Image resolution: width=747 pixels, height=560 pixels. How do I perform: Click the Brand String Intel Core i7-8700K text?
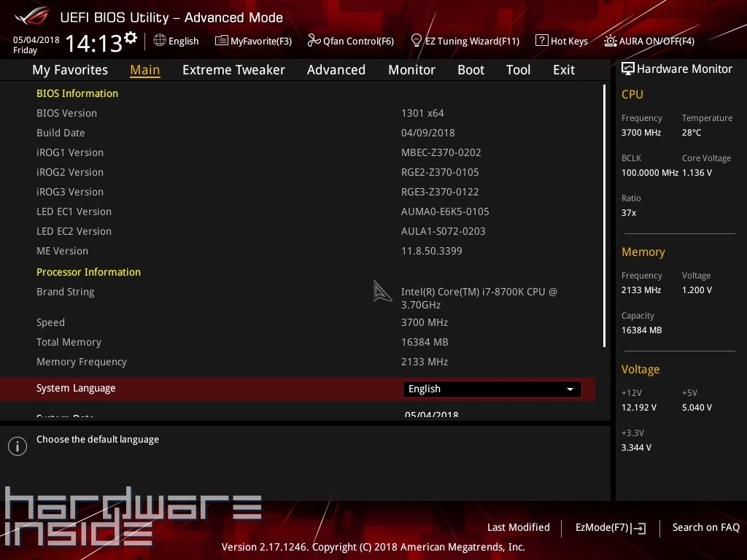(x=479, y=298)
